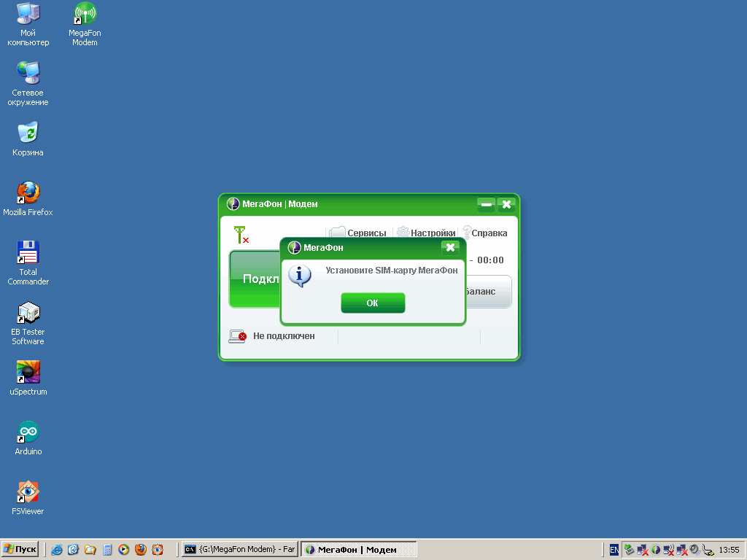747x560 pixels.
Task: Select the FSViewer desktop shortcut
Action: pos(28,498)
